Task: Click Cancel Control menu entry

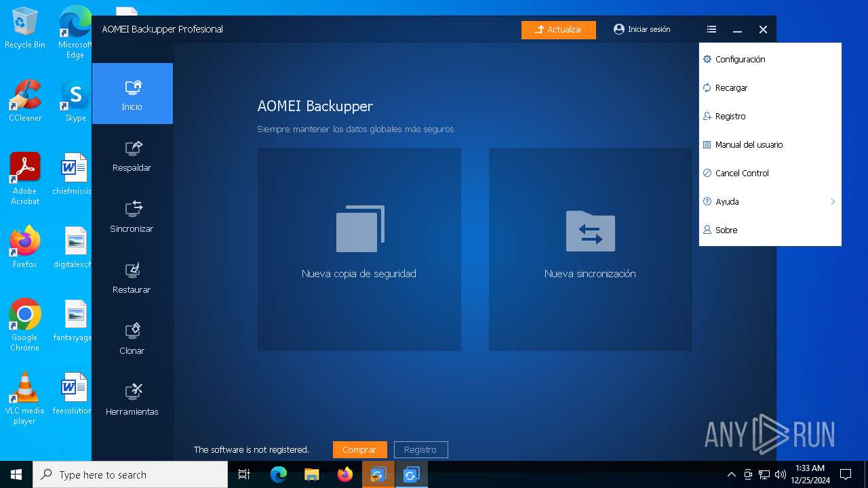Action: [770, 174]
